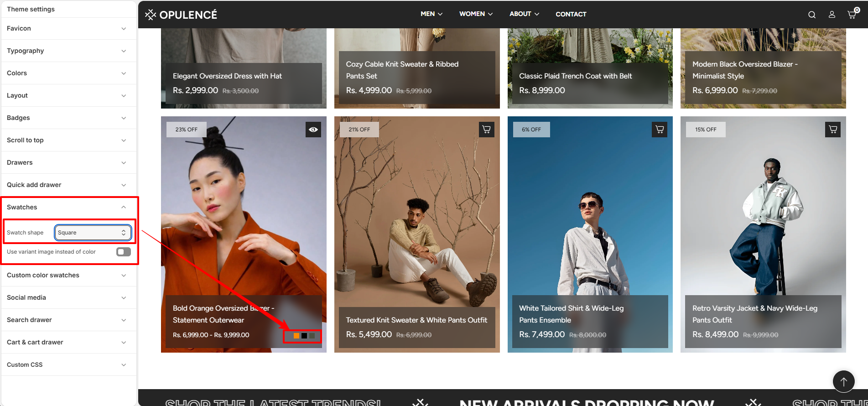This screenshot has height=406, width=868.
Task: Expand the Badges settings section
Action: pyautogui.click(x=68, y=118)
